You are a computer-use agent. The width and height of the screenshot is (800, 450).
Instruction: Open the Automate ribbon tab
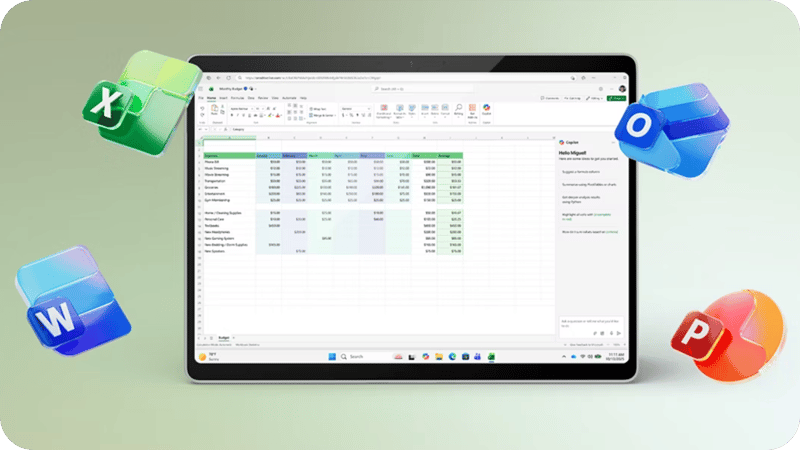coord(289,98)
